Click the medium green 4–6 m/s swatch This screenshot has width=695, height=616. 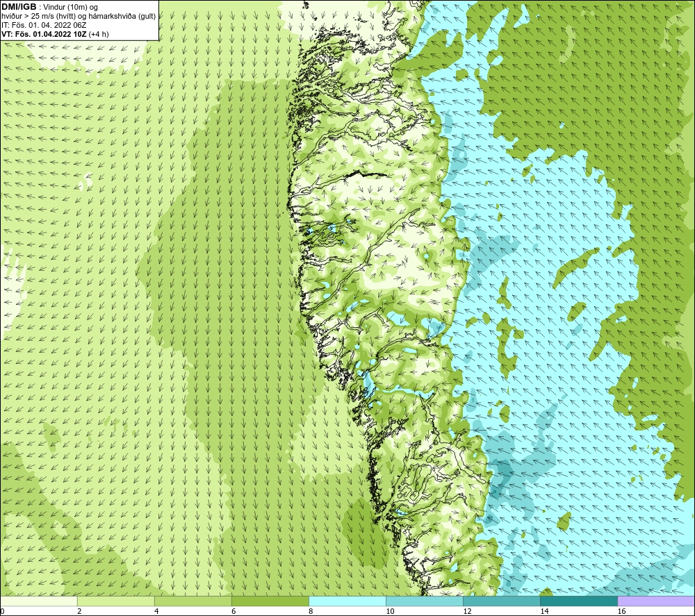point(193,601)
